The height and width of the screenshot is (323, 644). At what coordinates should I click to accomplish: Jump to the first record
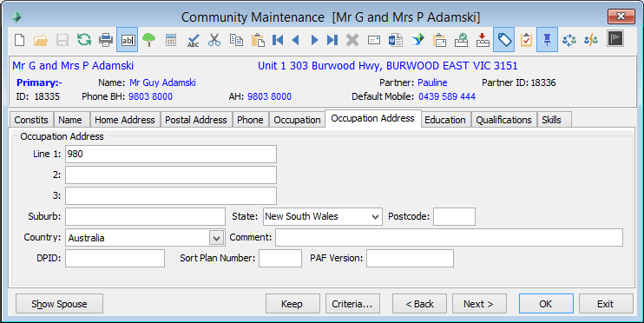click(x=278, y=40)
